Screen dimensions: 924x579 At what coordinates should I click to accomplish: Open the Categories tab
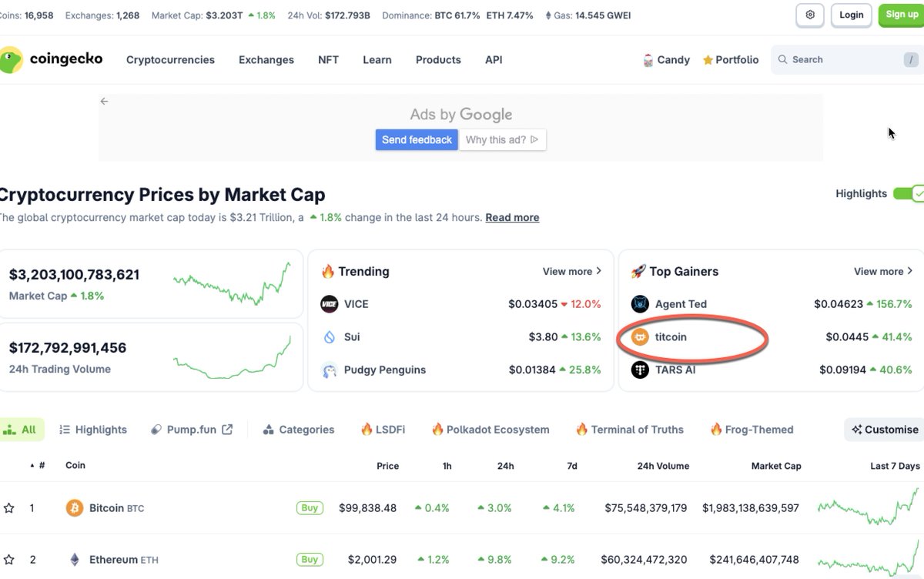coord(299,430)
